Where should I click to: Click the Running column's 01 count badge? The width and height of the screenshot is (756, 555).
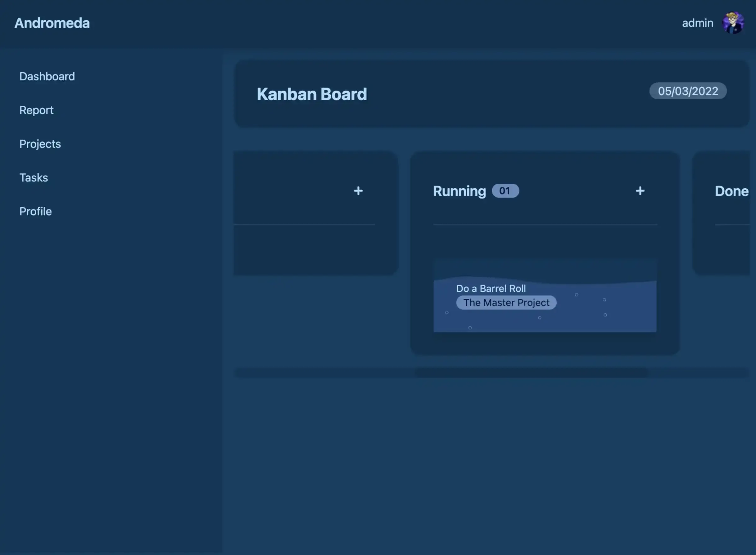[505, 191]
